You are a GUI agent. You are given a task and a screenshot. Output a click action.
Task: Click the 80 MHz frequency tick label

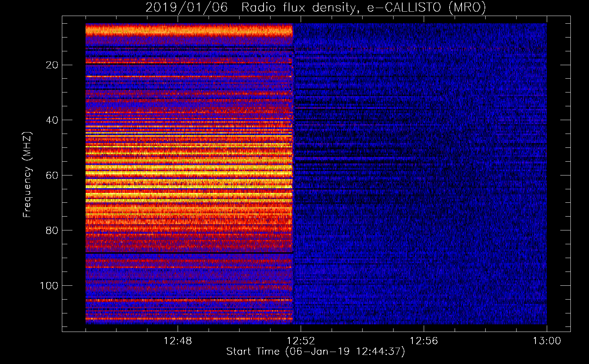coord(52,230)
